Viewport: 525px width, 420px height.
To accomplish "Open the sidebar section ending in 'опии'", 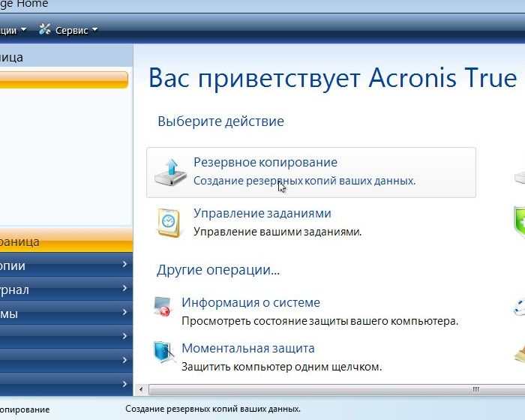I will [x=66, y=265].
